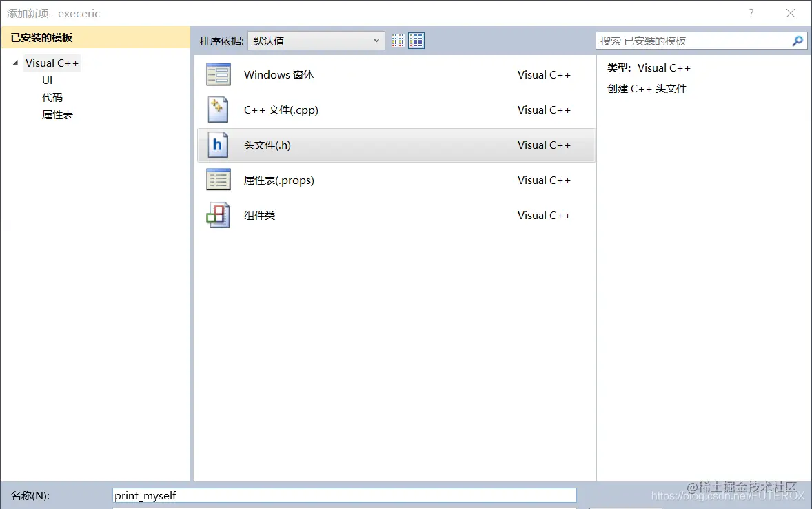Select Visual C++ in the template tree
Image resolution: width=812 pixels, height=509 pixels.
(x=52, y=63)
